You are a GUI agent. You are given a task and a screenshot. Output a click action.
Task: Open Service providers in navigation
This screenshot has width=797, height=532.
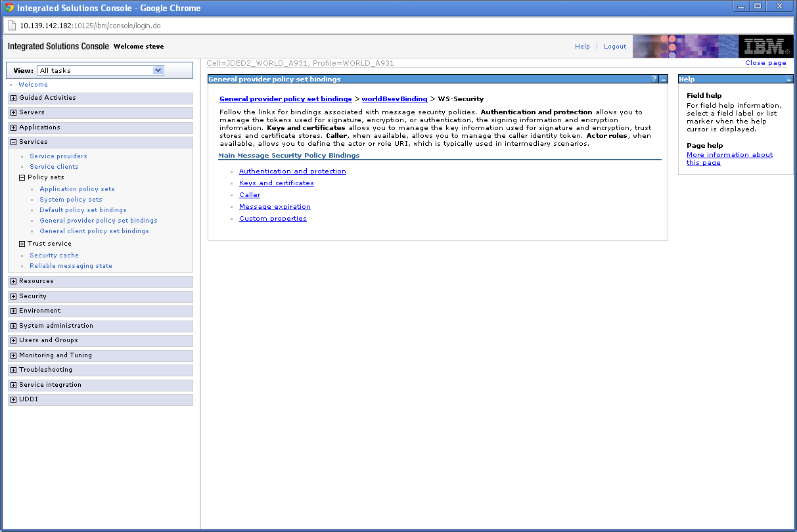pos(58,156)
